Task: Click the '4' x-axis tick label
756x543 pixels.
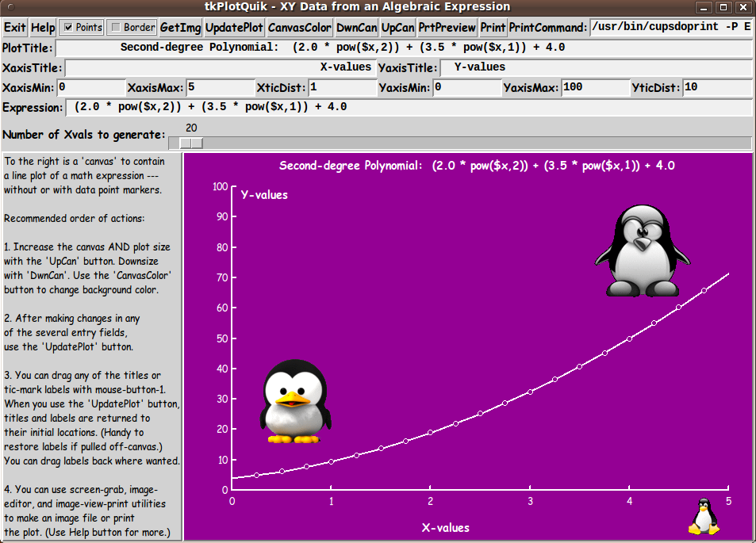Action: (629, 501)
